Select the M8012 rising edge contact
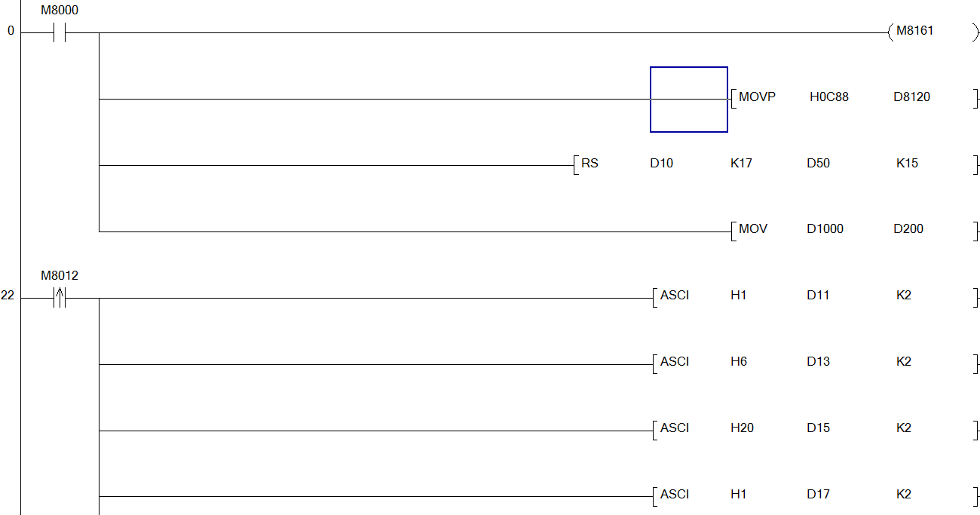This screenshot has height=515, width=980. (x=60, y=299)
